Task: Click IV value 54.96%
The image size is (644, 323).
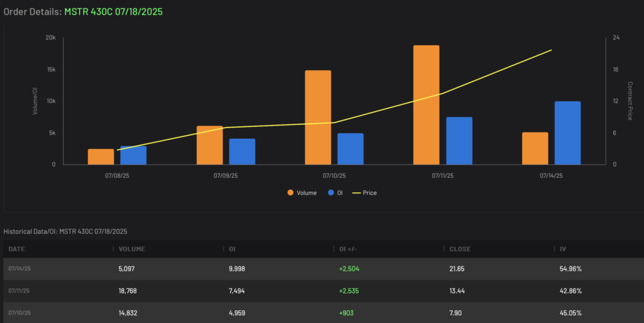Action: [570, 269]
